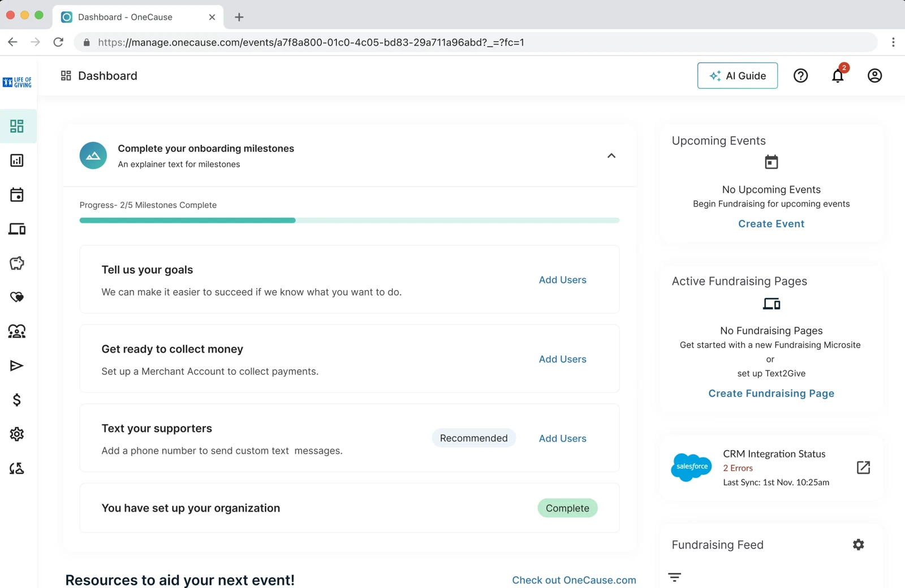Click the milestones progress bar
Viewport: 905px width, 588px height.
point(350,220)
